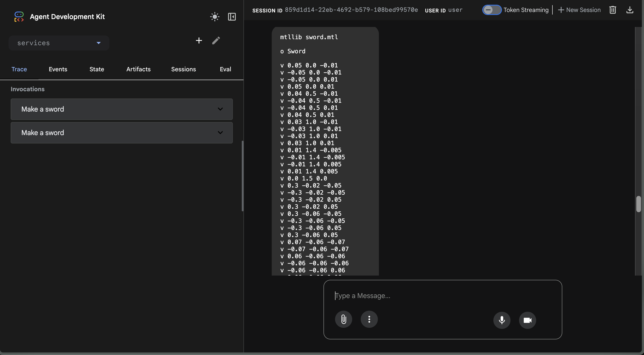644x355 pixels.
Task: Switch to the State tab
Action: coord(96,69)
